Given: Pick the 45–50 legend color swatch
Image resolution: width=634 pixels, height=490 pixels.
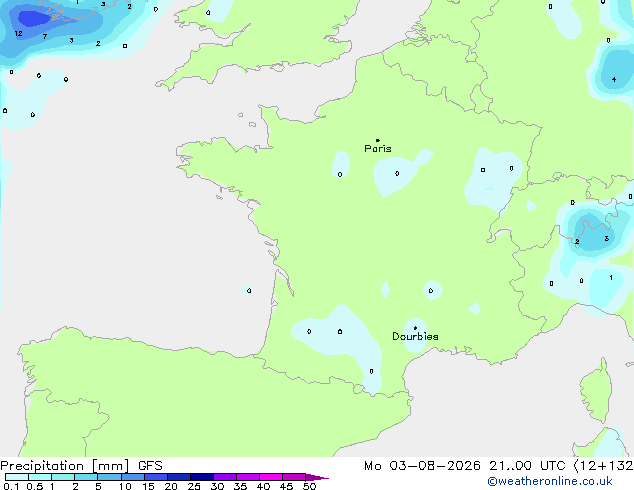Looking at the screenshot, I should coord(294,477).
